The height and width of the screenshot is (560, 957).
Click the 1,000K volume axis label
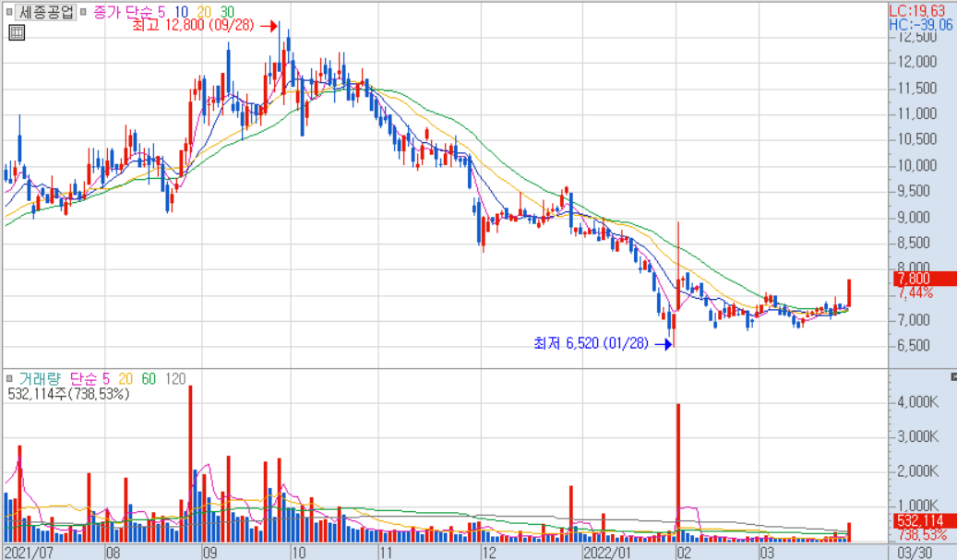coord(918,505)
